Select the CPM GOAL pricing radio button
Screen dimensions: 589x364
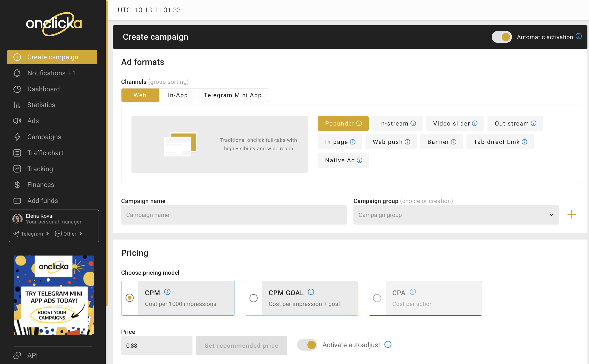tap(253, 298)
